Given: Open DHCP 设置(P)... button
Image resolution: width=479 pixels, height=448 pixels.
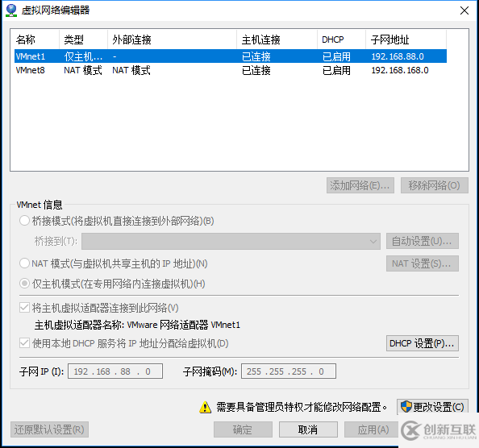Looking at the screenshot, I should (423, 343).
